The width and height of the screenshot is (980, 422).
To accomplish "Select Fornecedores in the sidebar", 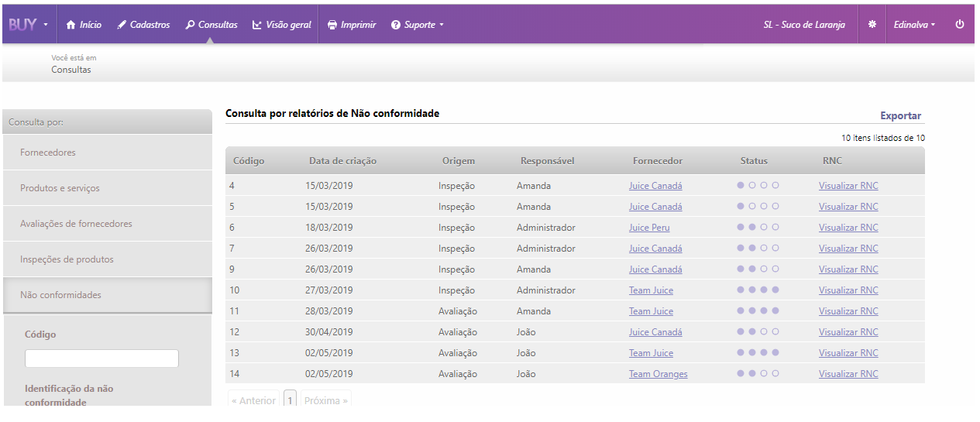I will (108, 153).
